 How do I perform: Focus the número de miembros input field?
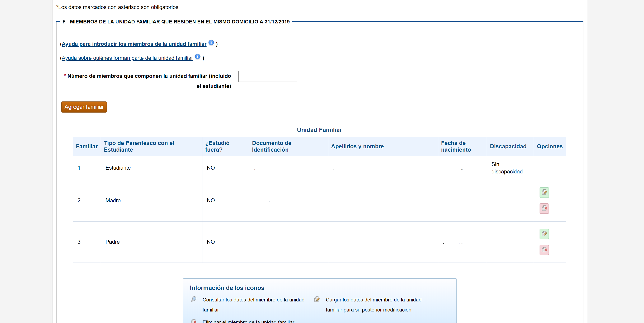click(x=268, y=76)
